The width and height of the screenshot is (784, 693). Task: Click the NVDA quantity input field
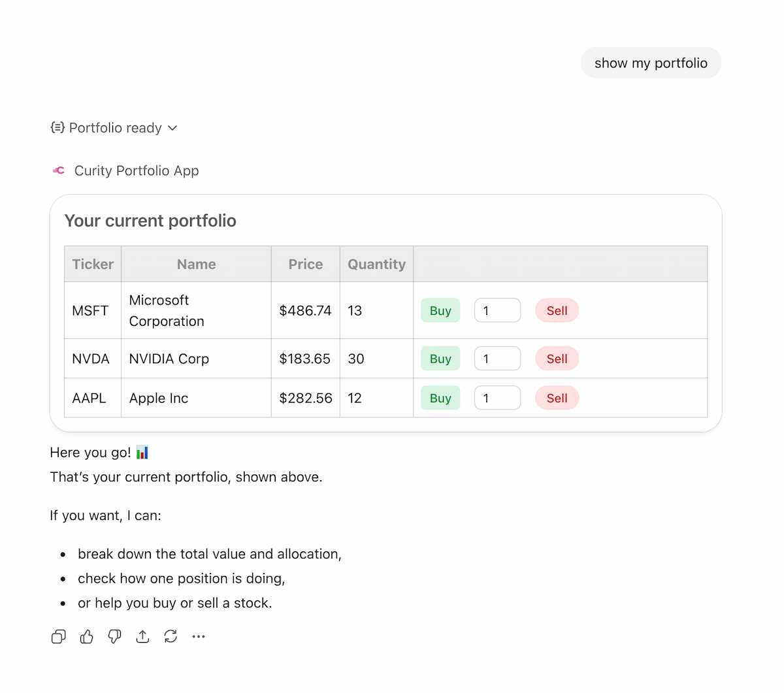point(497,359)
